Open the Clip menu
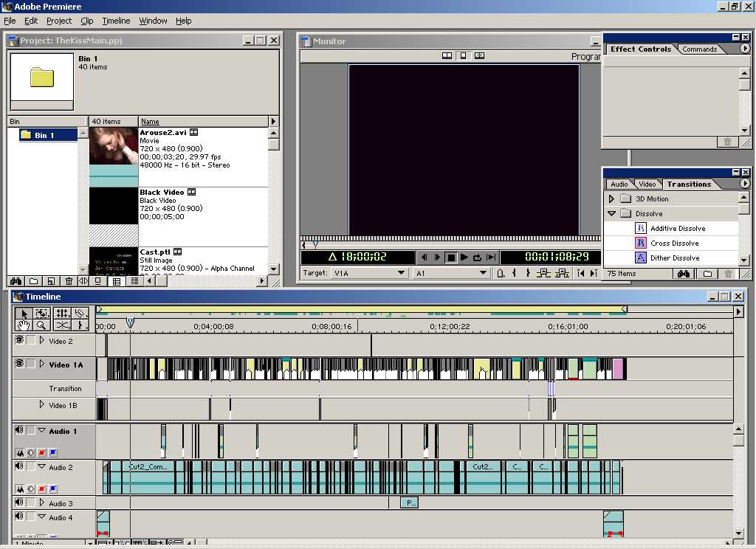 coord(86,21)
